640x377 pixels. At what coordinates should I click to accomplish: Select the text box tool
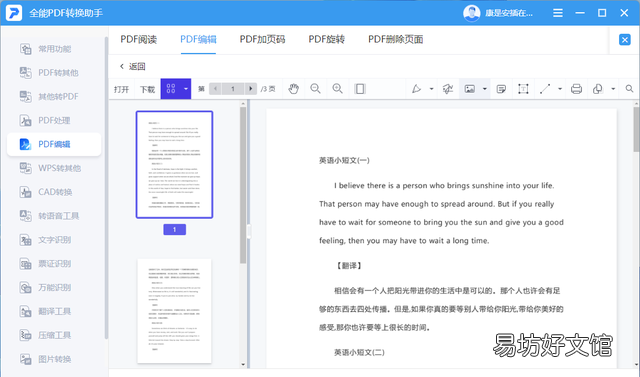(523, 89)
